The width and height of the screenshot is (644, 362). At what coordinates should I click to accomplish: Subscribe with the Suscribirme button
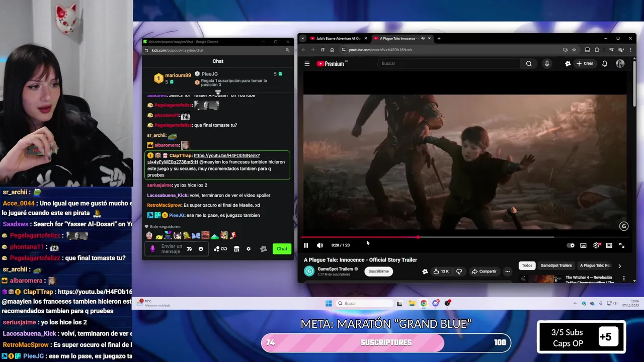pyautogui.click(x=378, y=271)
